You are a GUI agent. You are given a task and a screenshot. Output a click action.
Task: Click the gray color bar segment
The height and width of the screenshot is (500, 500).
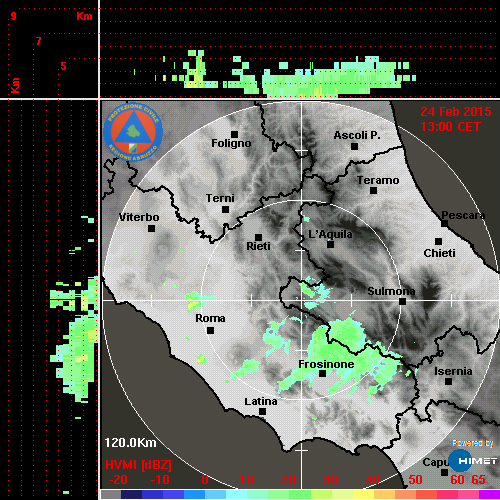click(111, 494)
